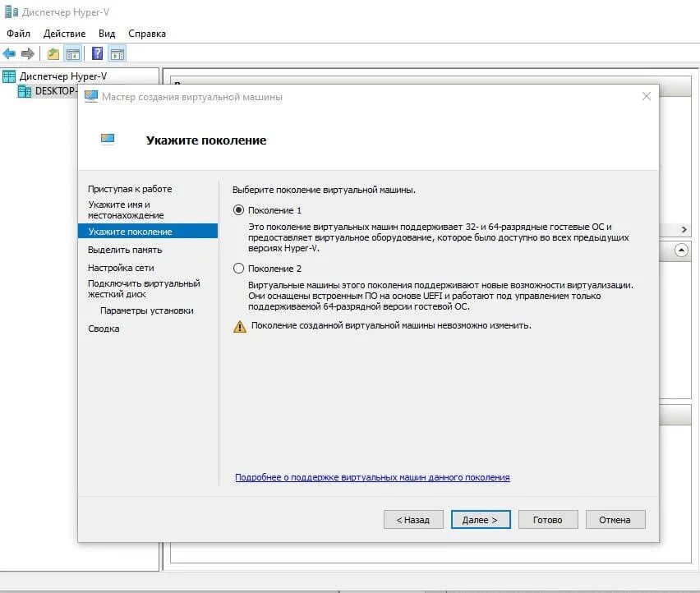Select Диспетчер Hyper-V root tree node
Image resolution: width=700 pixels, height=593 pixels.
point(63,76)
